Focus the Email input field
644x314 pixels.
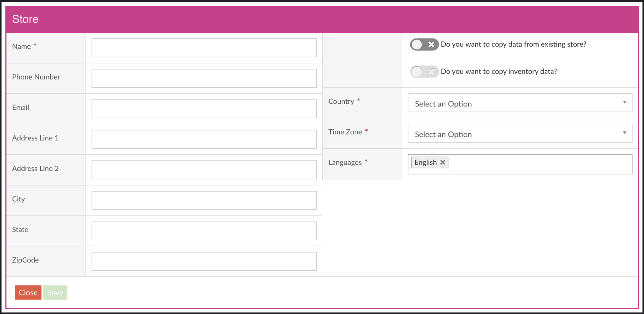point(204,109)
